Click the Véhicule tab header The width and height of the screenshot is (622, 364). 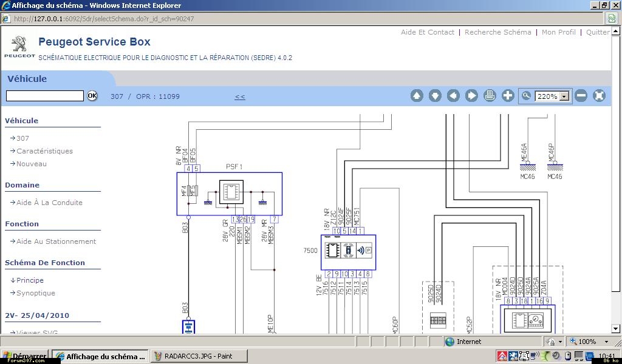(27, 78)
